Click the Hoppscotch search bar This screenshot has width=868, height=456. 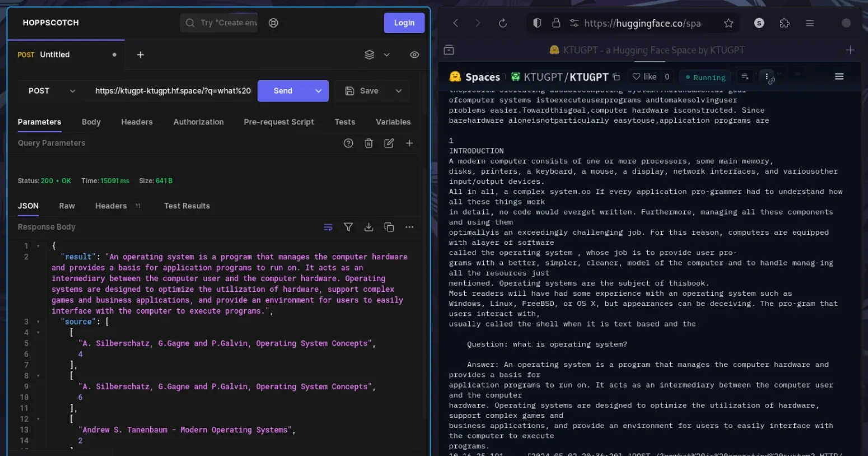point(219,23)
